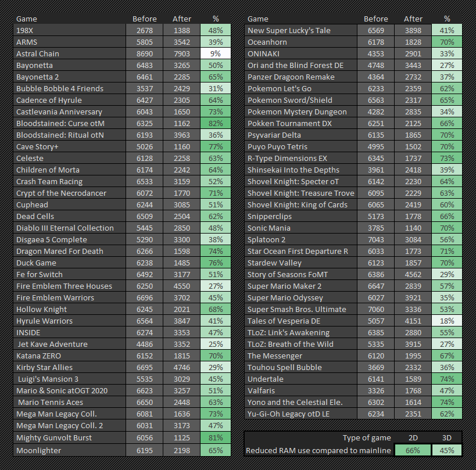Screen dimensions: 476x470
Task: Select Snipperclips After value 1778
Action: click(x=413, y=217)
